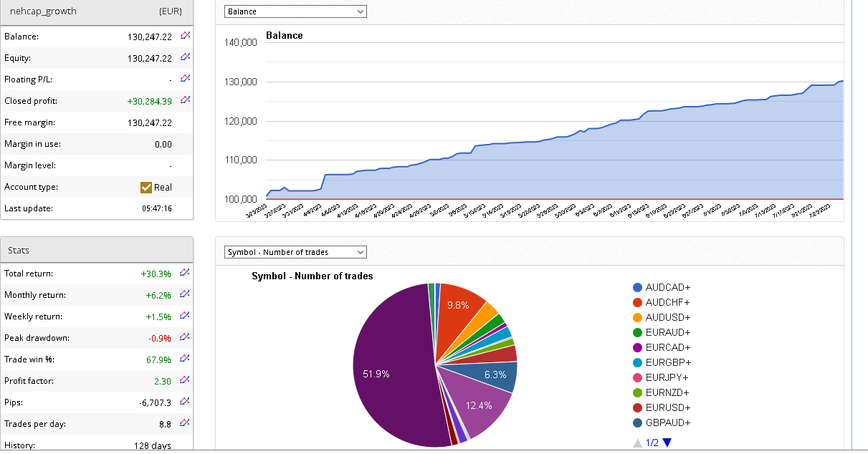Expand the Symbol - Number of trades dropdown
This screenshot has height=454, width=868.
(x=295, y=252)
